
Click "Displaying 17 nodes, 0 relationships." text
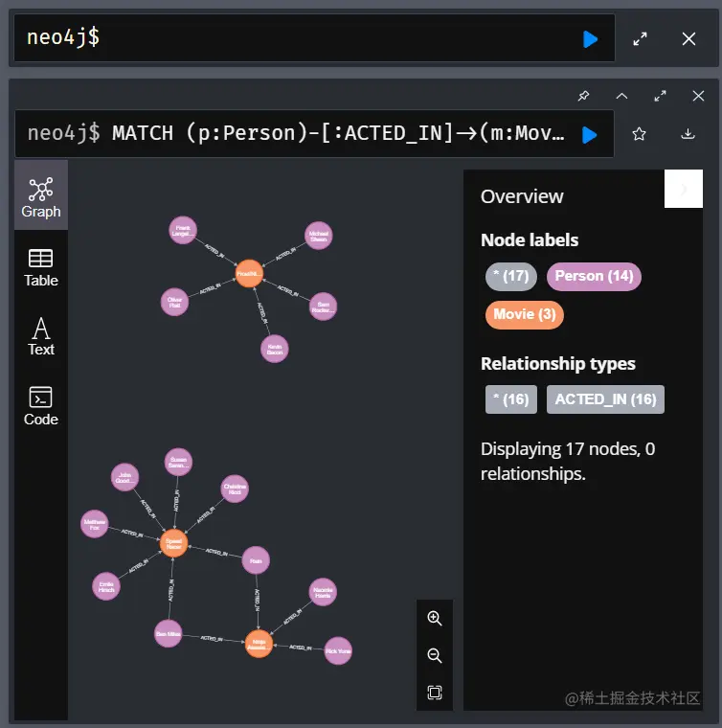(568, 462)
